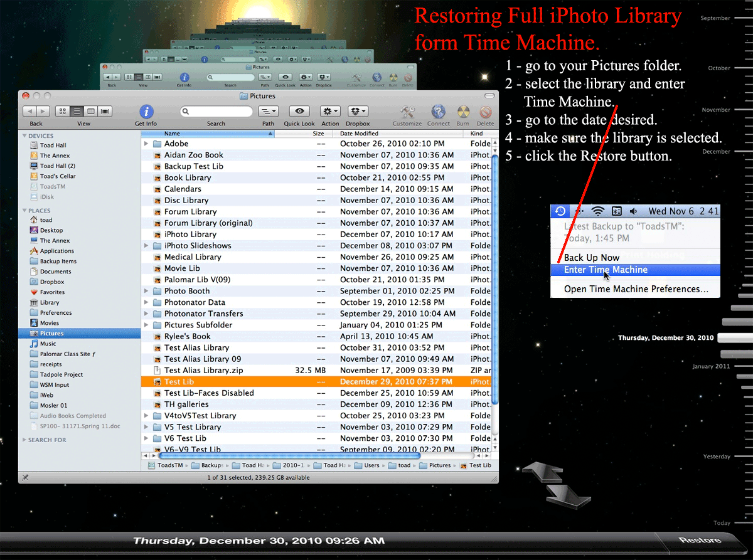
Task: Choose Enter Time Machine menu item
Action: (635, 270)
